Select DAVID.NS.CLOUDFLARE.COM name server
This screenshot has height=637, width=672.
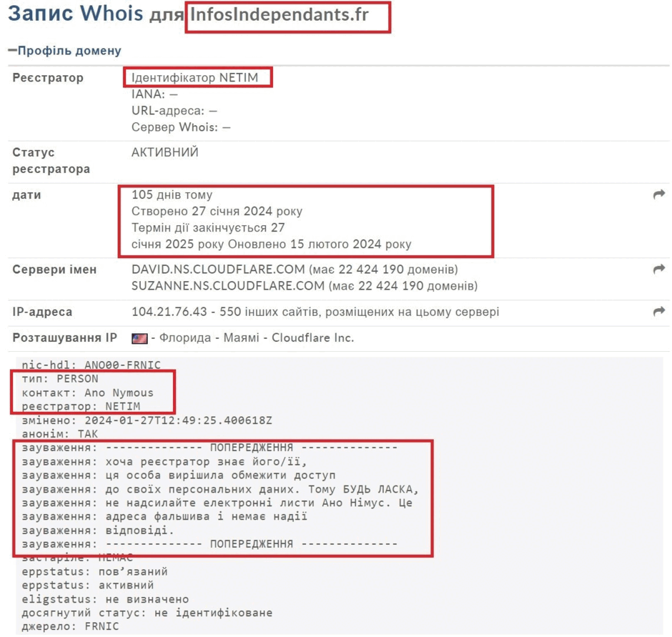tap(218, 270)
